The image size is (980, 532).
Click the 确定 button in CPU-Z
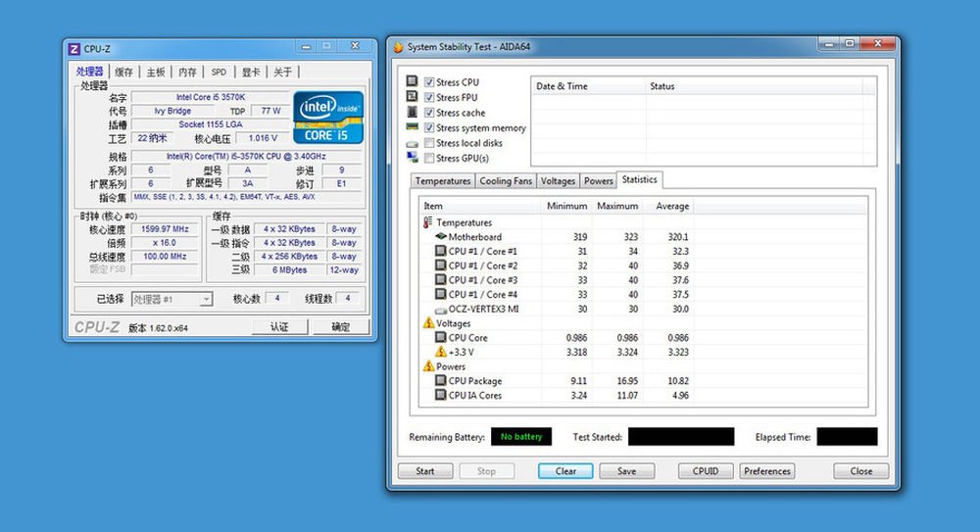coord(341,327)
